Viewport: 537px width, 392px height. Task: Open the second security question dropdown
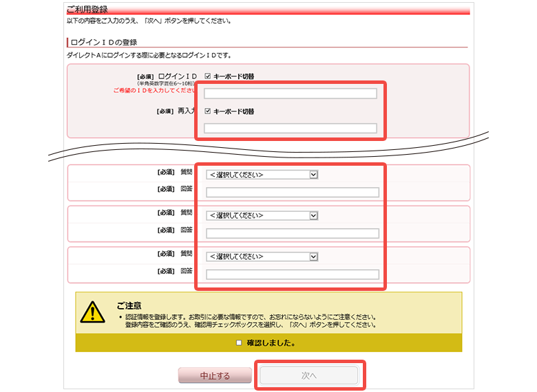[262, 215]
